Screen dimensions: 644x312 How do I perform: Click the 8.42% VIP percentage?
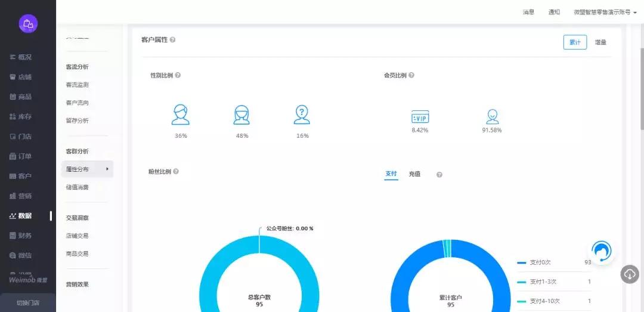pyautogui.click(x=420, y=130)
